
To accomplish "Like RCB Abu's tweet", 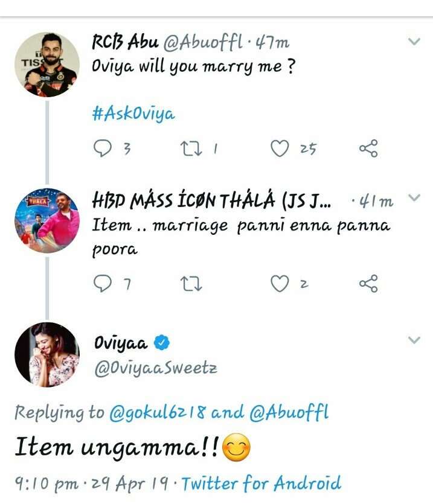I will point(279,148).
